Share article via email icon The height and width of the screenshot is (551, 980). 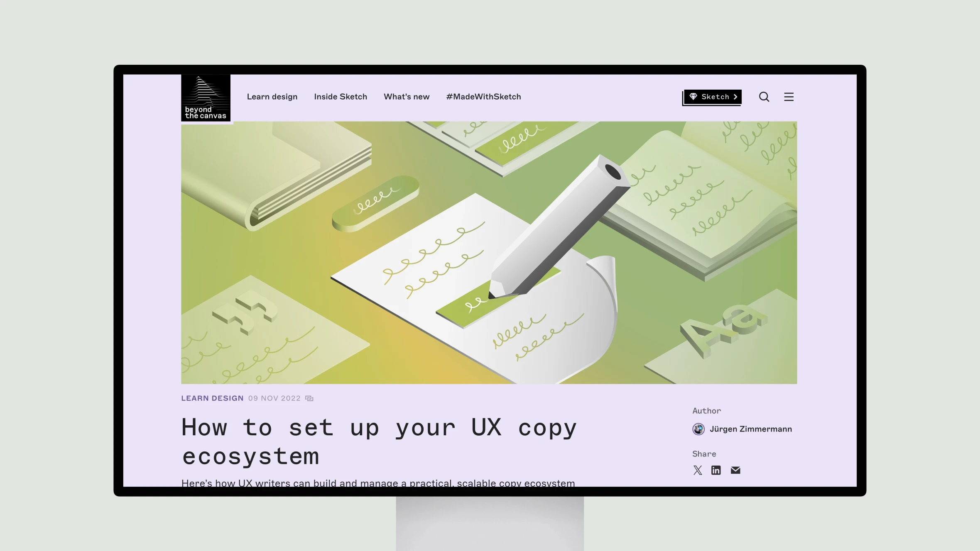736,470
